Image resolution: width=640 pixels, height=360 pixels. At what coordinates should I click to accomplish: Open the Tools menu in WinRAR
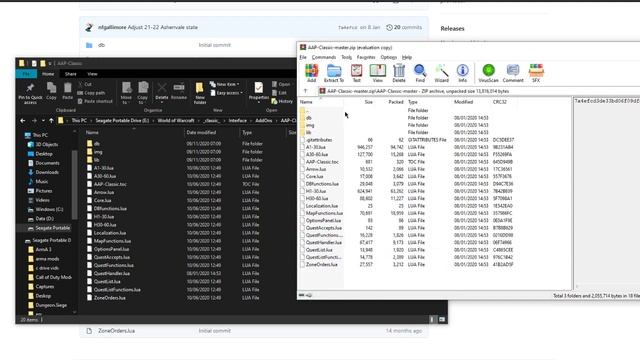click(x=346, y=57)
